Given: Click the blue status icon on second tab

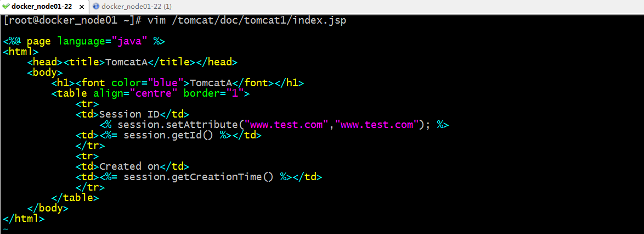Looking at the screenshot, I should click(95, 7).
